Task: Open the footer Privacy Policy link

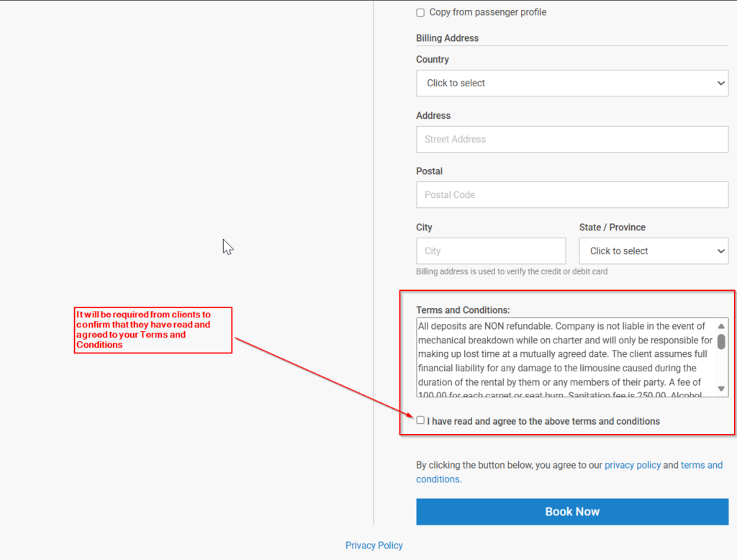Action: tap(374, 546)
